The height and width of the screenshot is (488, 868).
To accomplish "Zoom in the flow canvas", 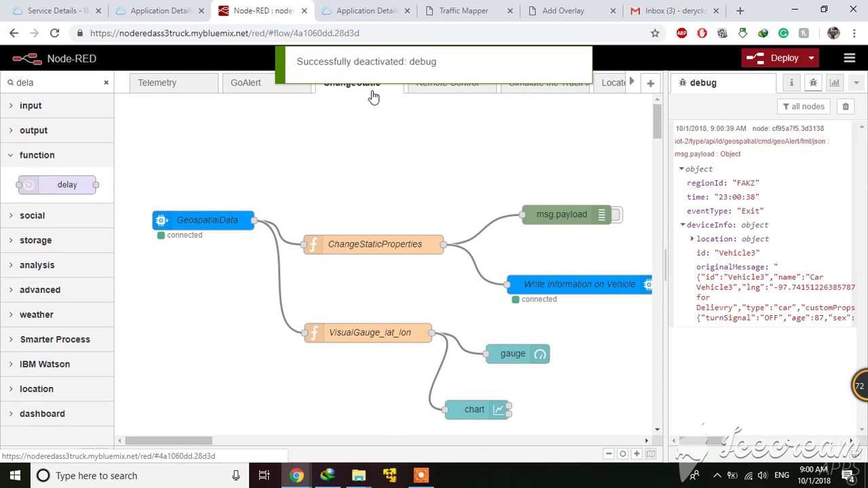I will point(636,454).
